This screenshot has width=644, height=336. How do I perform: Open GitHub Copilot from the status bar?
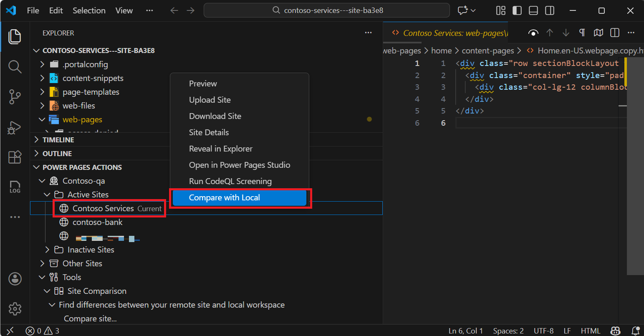(x=615, y=331)
